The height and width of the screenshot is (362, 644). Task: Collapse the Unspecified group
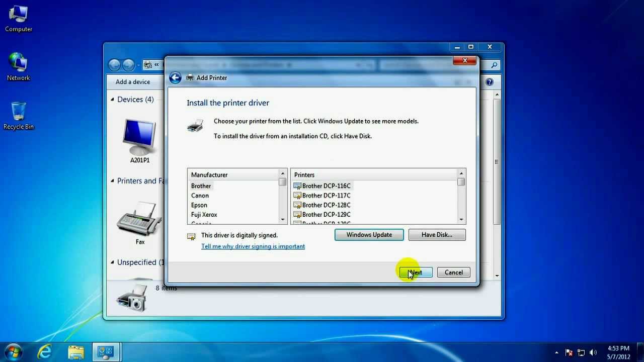coord(113,262)
